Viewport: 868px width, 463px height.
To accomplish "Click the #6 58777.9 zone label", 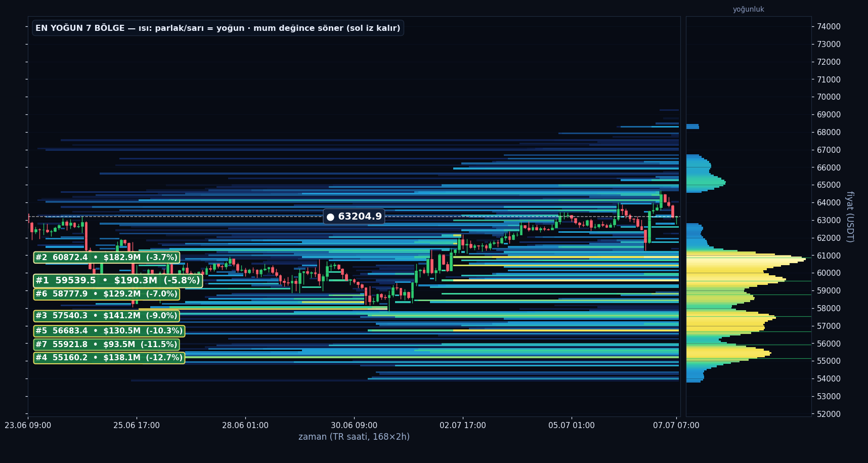I will (107, 294).
